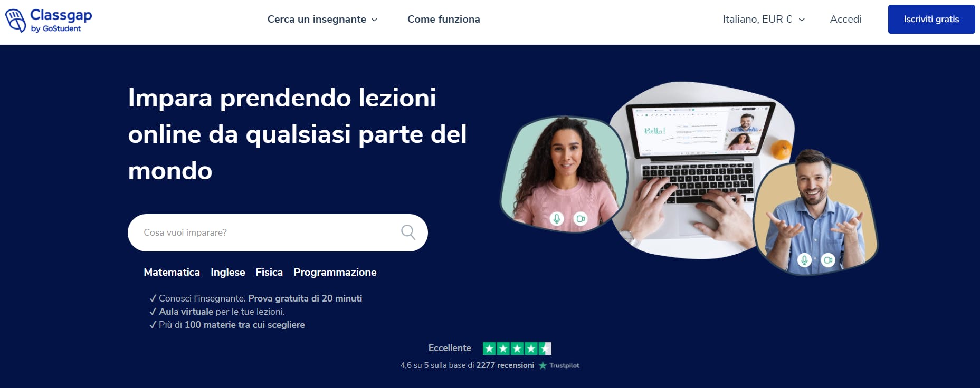Expand the Cerca un insegnante dropdown
Screen dimensions: 980x388
click(322, 20)
